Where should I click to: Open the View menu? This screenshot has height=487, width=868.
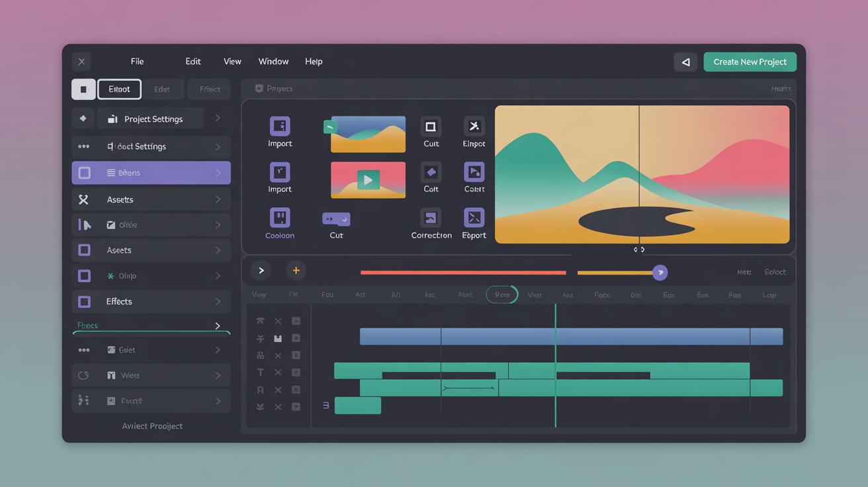click(232, 62)
